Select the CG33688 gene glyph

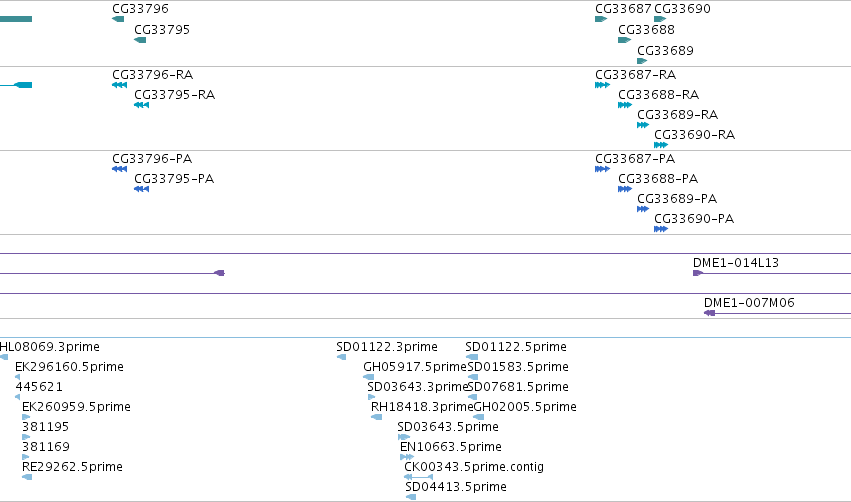[624, 40]
